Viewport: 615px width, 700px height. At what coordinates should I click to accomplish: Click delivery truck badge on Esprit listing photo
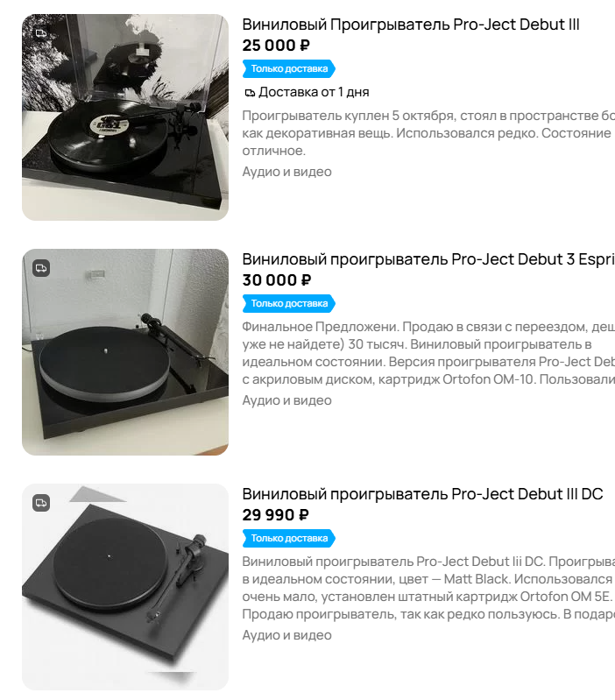click(41, 268)
